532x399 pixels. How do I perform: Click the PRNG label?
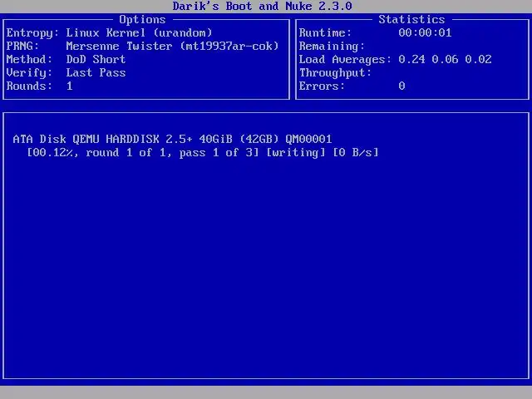[x=22, y=47]
